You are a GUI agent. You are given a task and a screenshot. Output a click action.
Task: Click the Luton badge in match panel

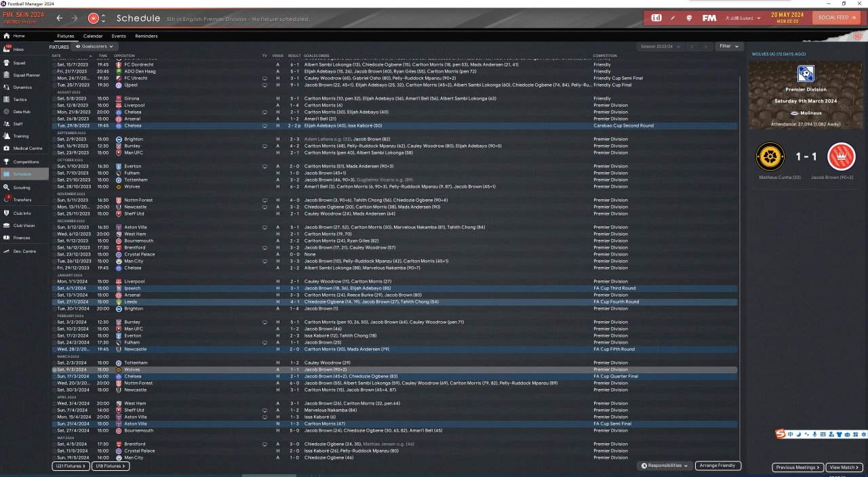pos(842,157)
